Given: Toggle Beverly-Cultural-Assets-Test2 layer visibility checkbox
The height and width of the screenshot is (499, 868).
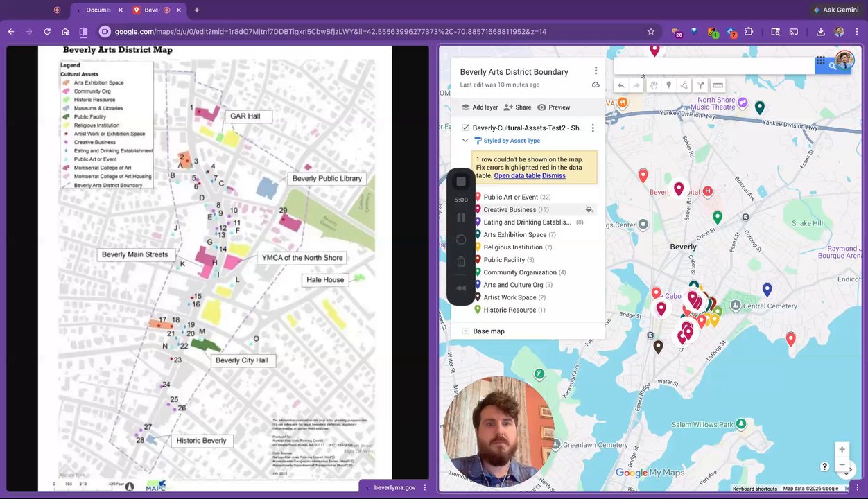Looking at the screenshot, I should pos(465,128).
